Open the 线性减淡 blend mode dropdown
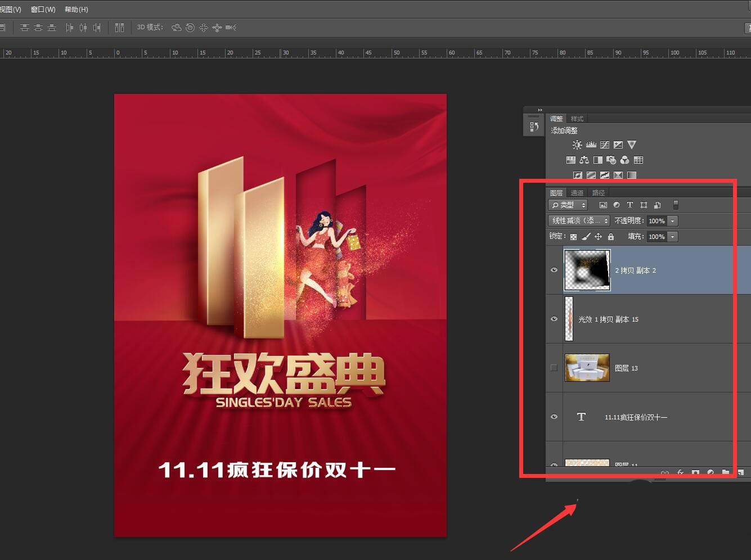The image size is (751, 560). pyautogui.click(x=579, y=221)
